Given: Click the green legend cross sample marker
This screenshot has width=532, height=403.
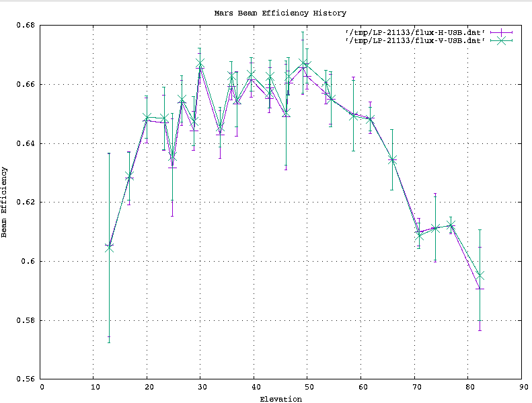Looking at the screenshot, I should [502, 41].
